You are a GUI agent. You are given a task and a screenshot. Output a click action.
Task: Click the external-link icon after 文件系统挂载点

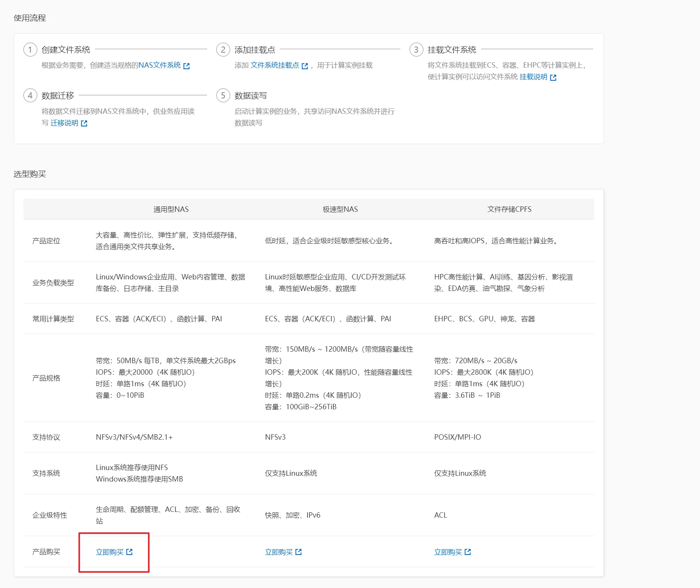tap(305, 66)
